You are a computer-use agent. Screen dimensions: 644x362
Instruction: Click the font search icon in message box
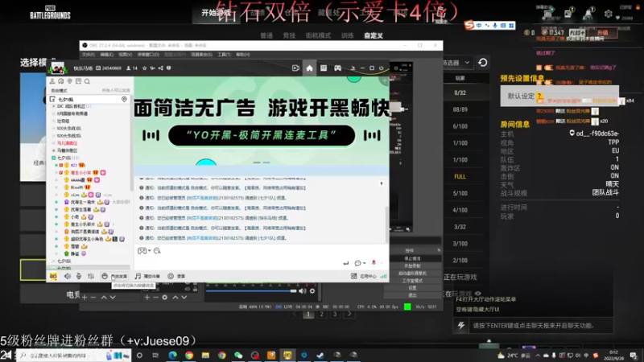point(157,251)
